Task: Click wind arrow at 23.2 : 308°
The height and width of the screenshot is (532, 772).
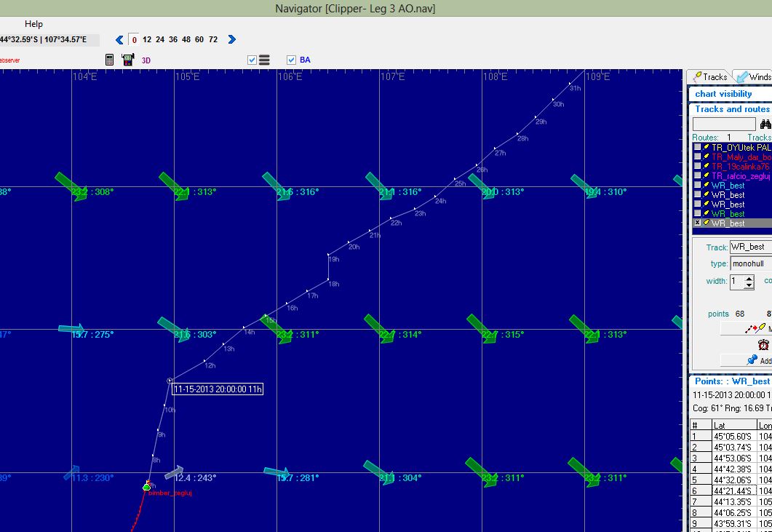Action: (71, 187)
